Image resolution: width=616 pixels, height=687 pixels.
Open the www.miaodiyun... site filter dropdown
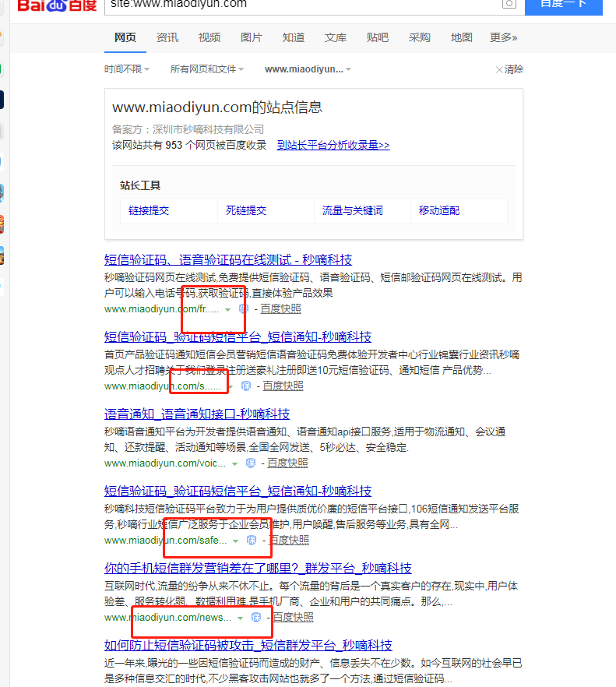[308, 69]
